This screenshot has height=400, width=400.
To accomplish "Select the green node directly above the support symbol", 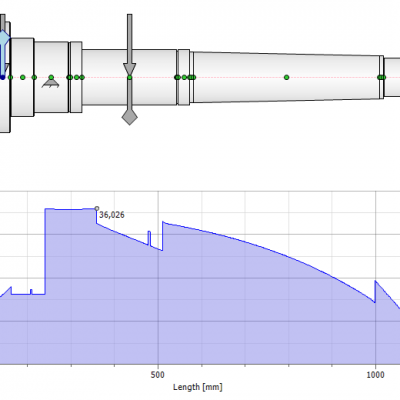I will (51, 77).
